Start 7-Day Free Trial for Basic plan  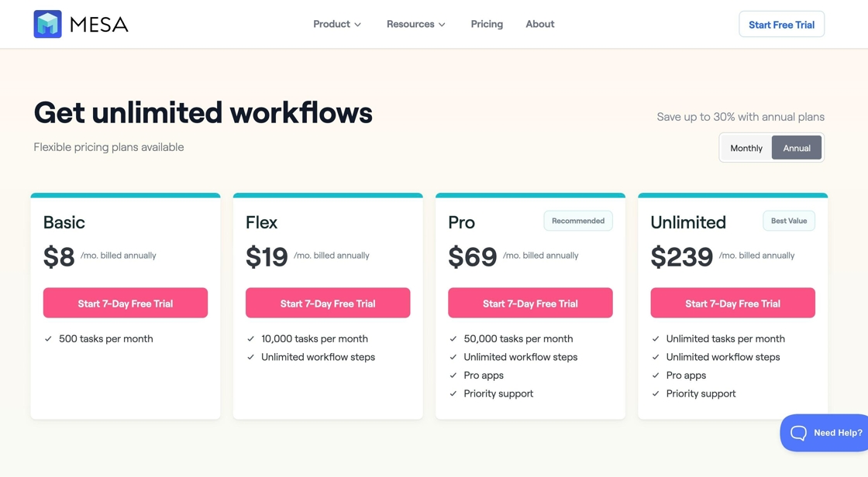pyautogui.click(x=126, y=304)
